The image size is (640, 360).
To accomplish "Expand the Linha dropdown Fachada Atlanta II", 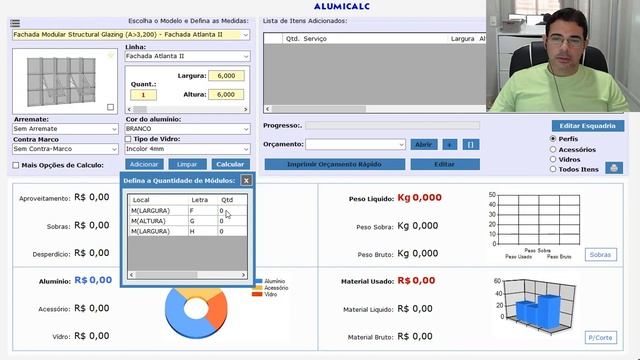I will pos(187,56).
